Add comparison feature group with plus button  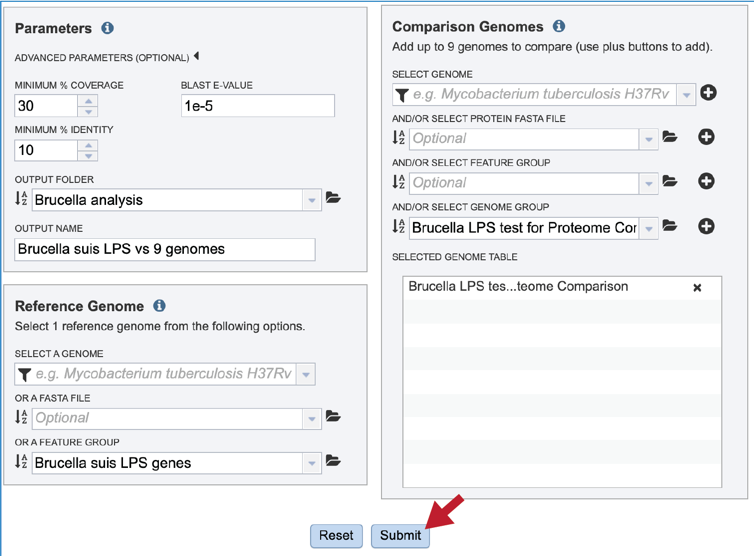(x=706, y=181)
